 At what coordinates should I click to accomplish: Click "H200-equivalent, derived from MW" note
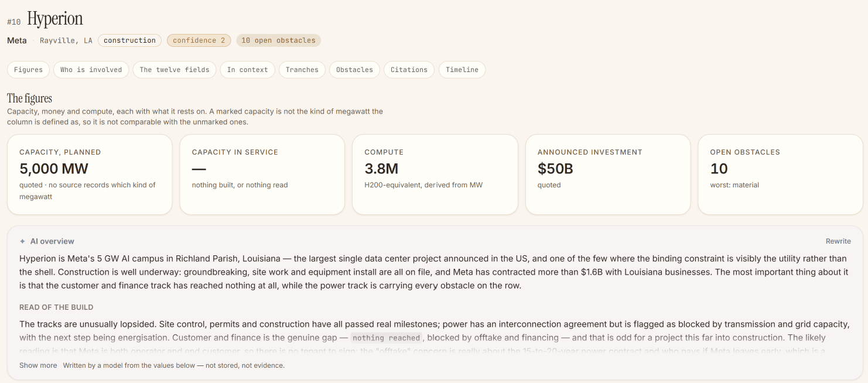point(423,185)
